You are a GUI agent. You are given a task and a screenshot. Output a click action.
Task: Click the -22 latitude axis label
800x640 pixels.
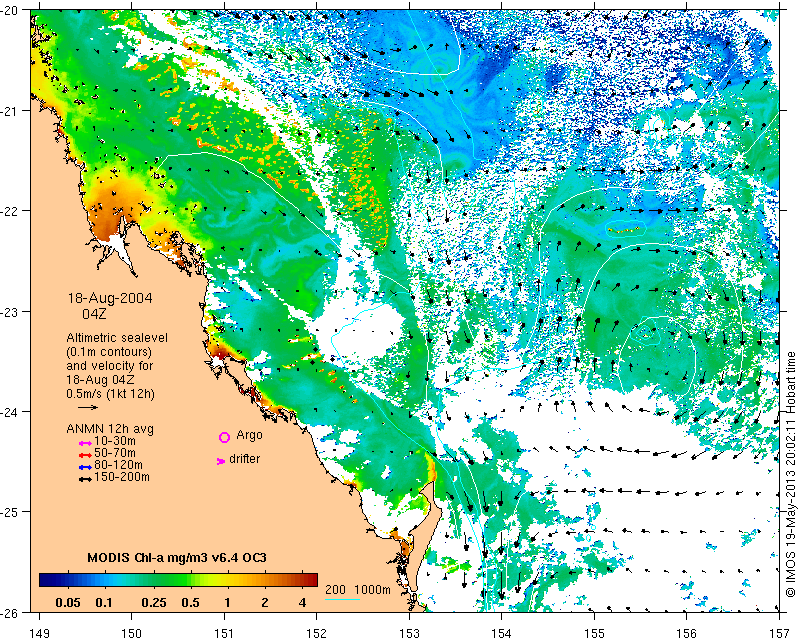tap(10, 211)
